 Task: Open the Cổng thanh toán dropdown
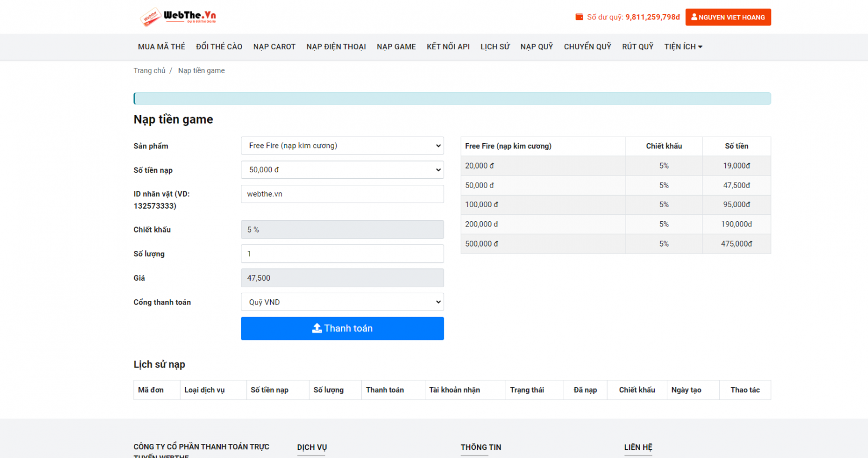[x=342, y=302]
